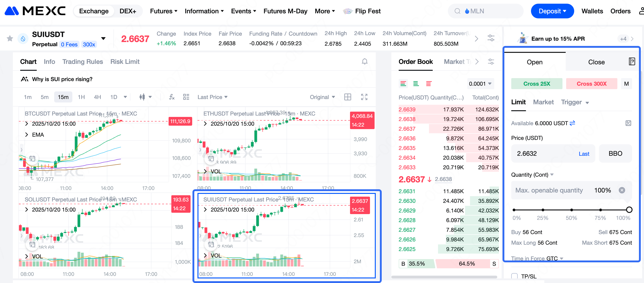Screen dimensions: 644x283
Task: Open the indicators fx icon
Action: coord(172,97)
